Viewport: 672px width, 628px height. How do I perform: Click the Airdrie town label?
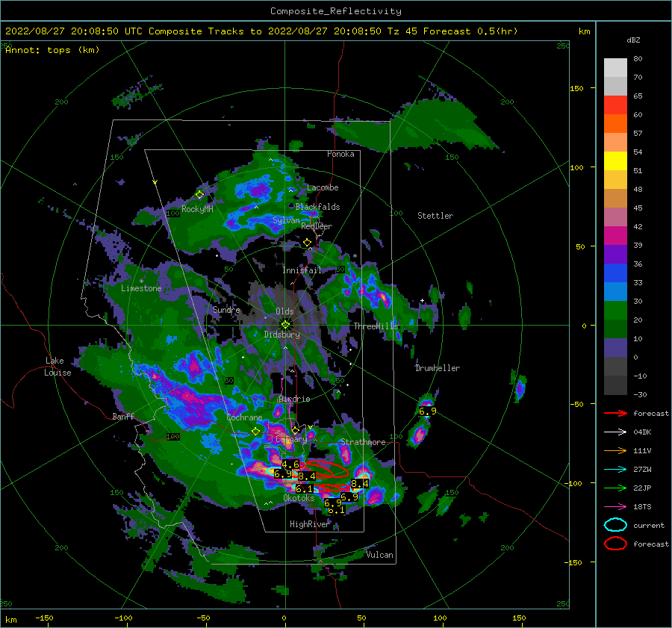pyautogui.click(x=294, y=399)
